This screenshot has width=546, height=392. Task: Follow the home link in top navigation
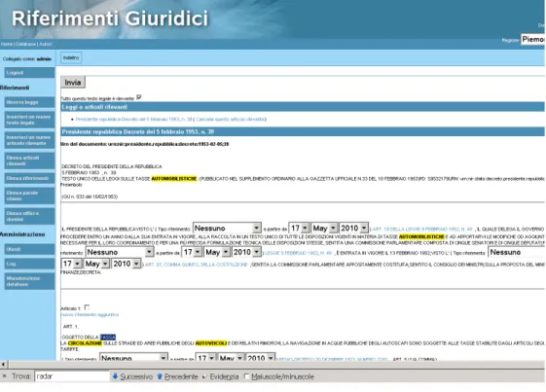point(7,44)
